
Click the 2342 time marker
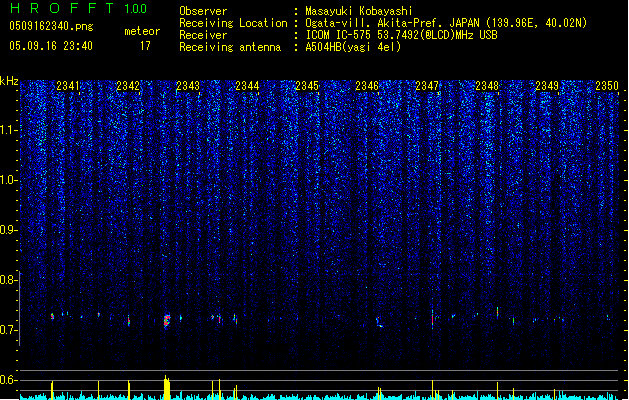pyautogui.click(x=128, y=86)
